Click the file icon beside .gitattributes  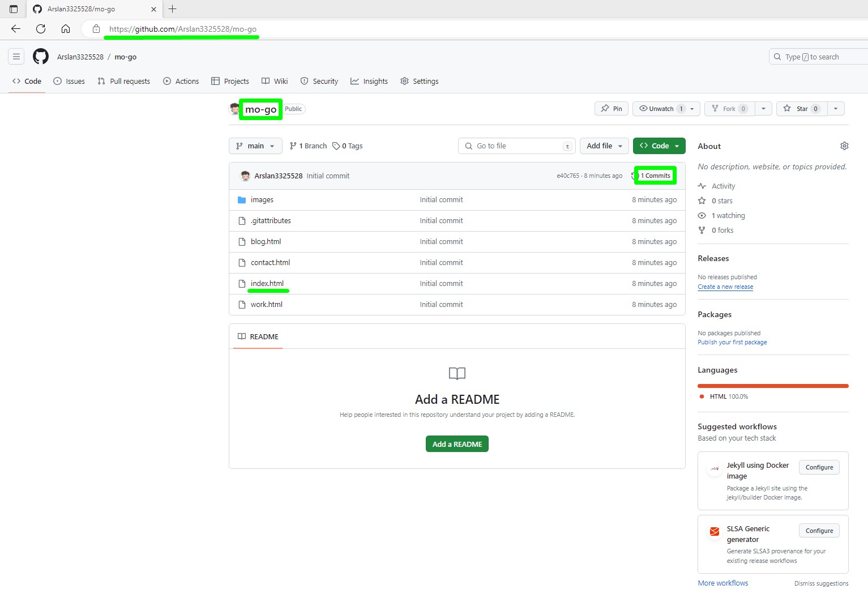coord(242,221)
